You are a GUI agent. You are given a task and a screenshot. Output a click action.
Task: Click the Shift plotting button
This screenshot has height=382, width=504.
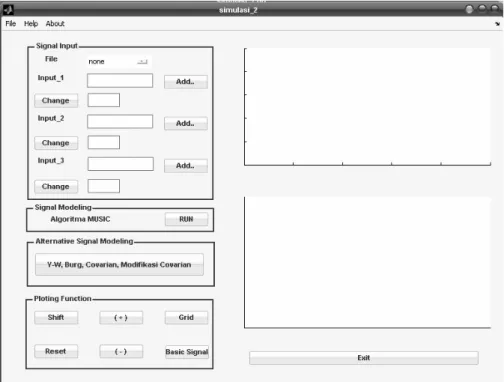tap(56, 317)
